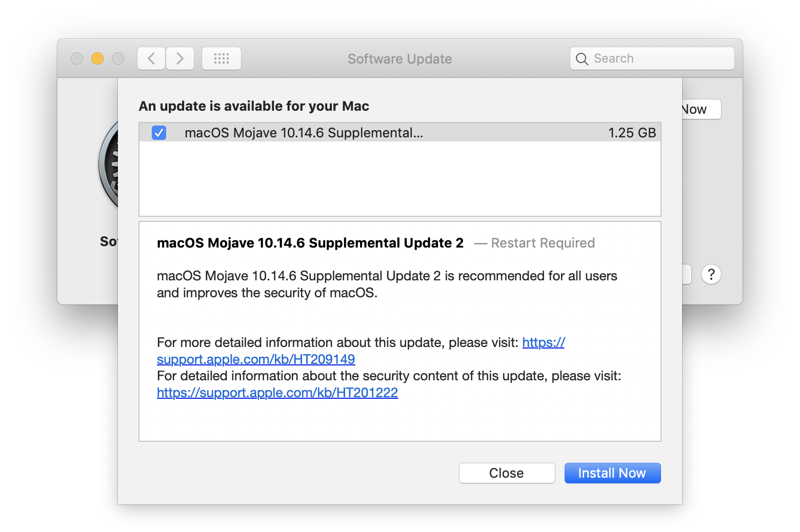Screen dimensions: 800x532
Task: Click the yellow minimize window button
Action: pos(97,58)
